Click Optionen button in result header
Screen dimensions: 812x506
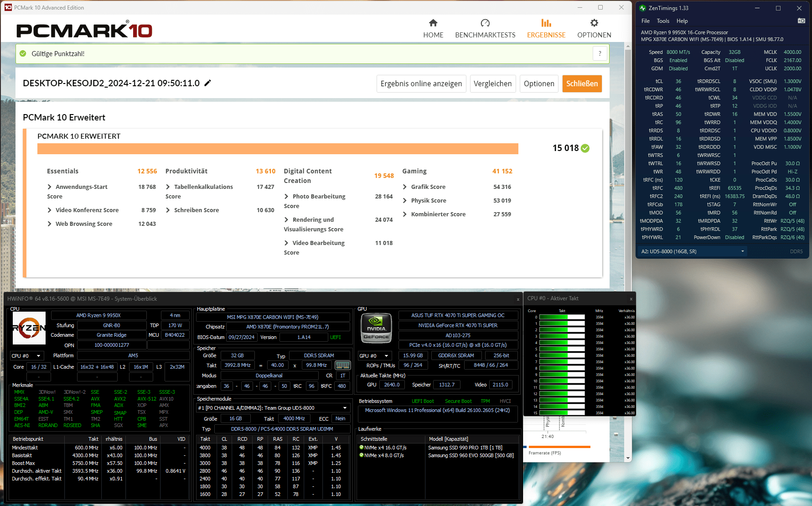tap(539, 83)
